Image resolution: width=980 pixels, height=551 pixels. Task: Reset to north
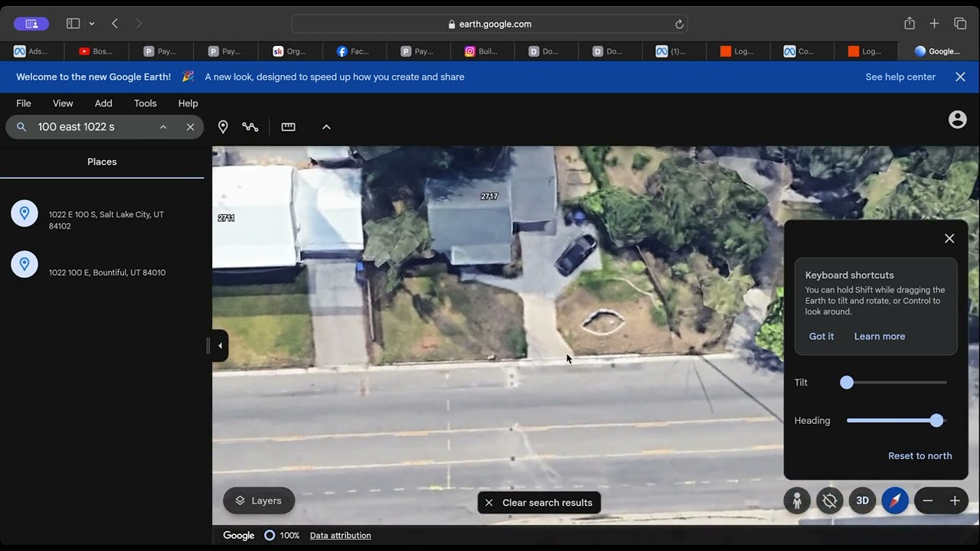920,456
